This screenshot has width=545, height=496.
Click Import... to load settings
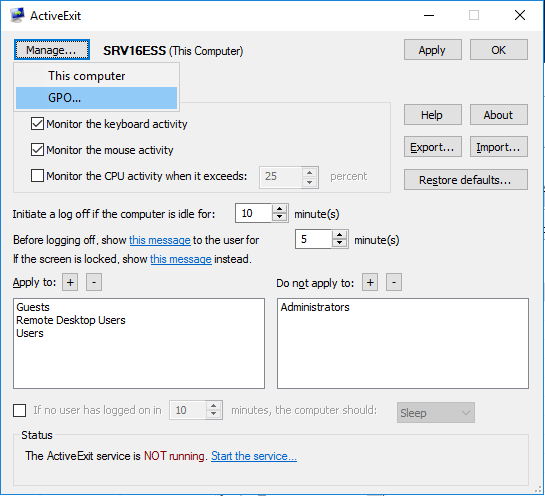pos(498,147)
